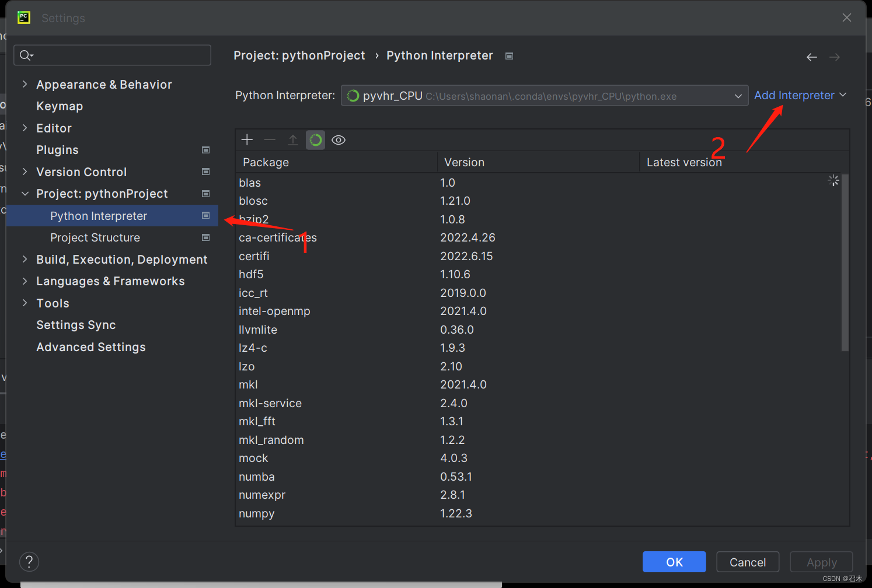
Task: Select the numpy package row
Action: click(x=537, y=513)
